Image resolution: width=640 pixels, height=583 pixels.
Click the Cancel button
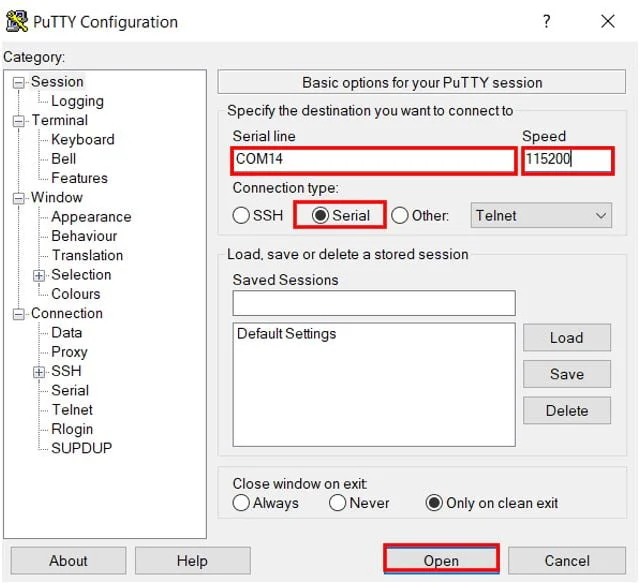click(x=567, y=561)
